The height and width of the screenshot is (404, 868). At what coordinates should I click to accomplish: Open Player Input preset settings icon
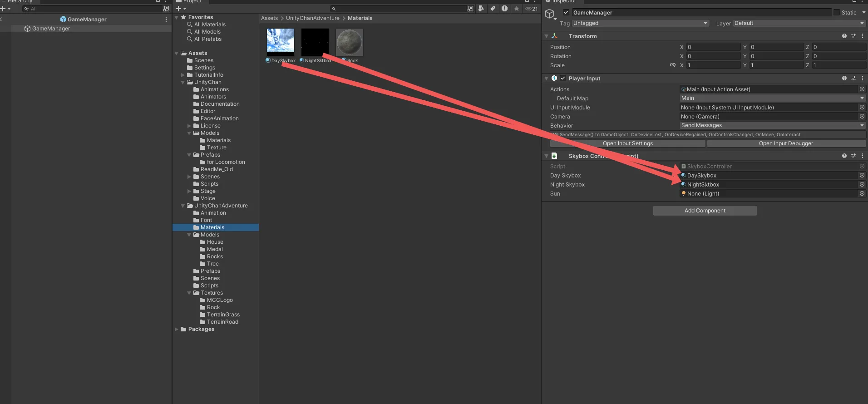point(853,78)
